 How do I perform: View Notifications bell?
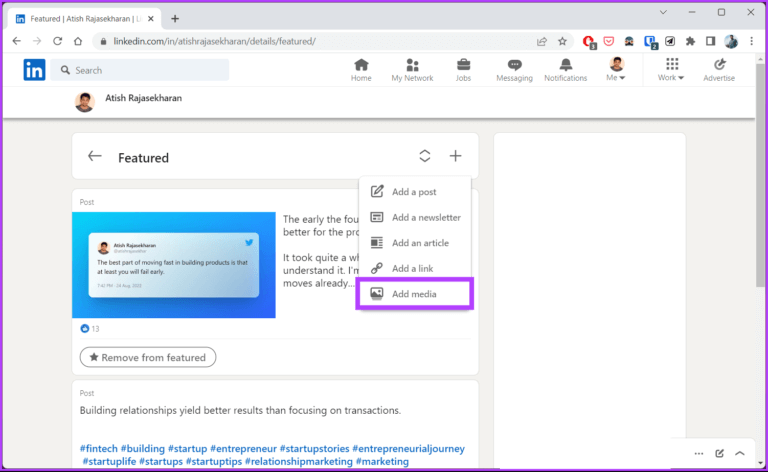566,71
